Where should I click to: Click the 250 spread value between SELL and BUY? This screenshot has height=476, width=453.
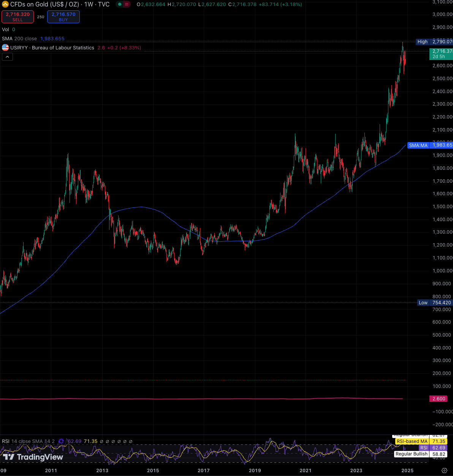click(x=41, y=17)
